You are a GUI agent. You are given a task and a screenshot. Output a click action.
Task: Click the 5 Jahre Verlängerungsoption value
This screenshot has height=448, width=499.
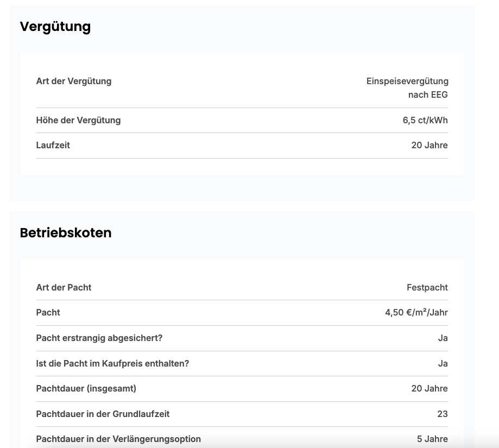click(433, 439)
